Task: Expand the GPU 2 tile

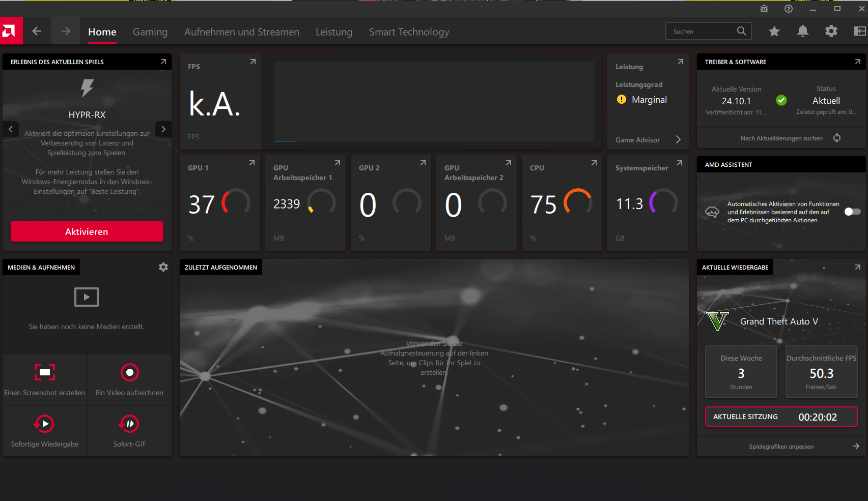Action: 423,163
